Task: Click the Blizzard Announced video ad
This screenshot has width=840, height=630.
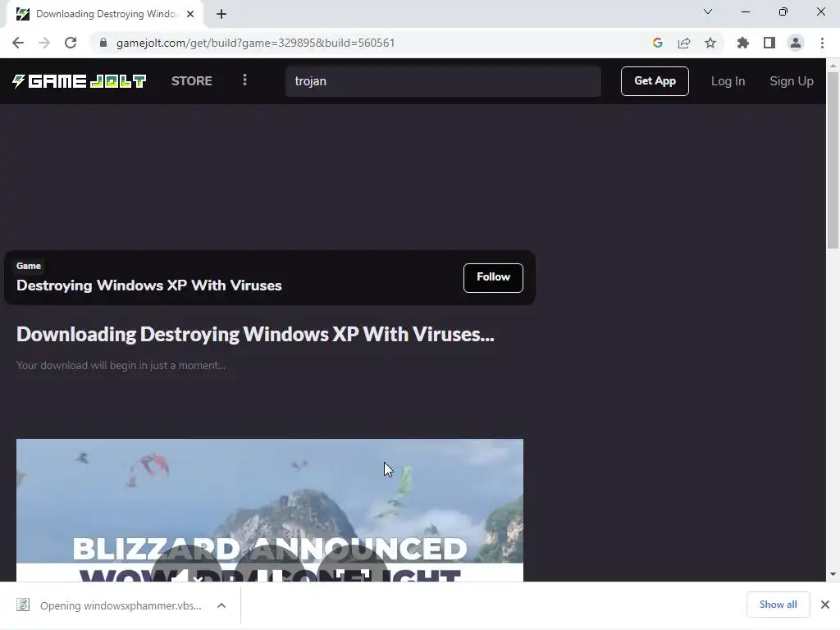Action: pyautogui.click(x=269, y=510)
